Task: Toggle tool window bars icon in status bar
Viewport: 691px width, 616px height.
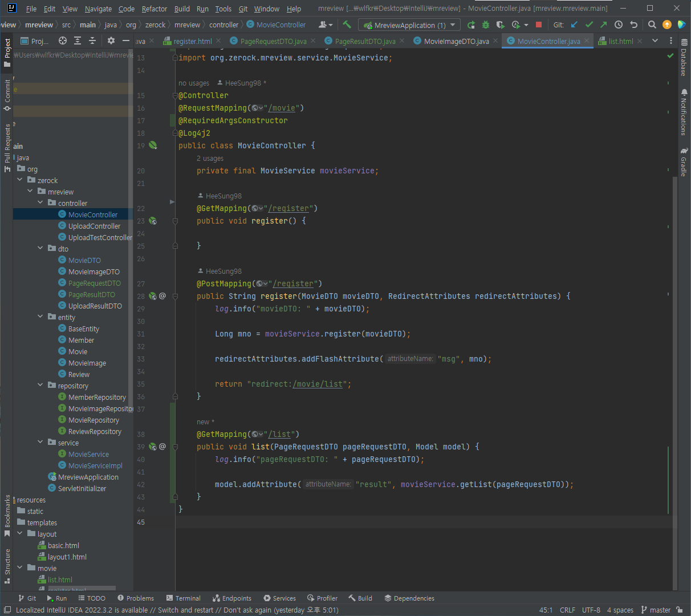Action: pos(7,610)
